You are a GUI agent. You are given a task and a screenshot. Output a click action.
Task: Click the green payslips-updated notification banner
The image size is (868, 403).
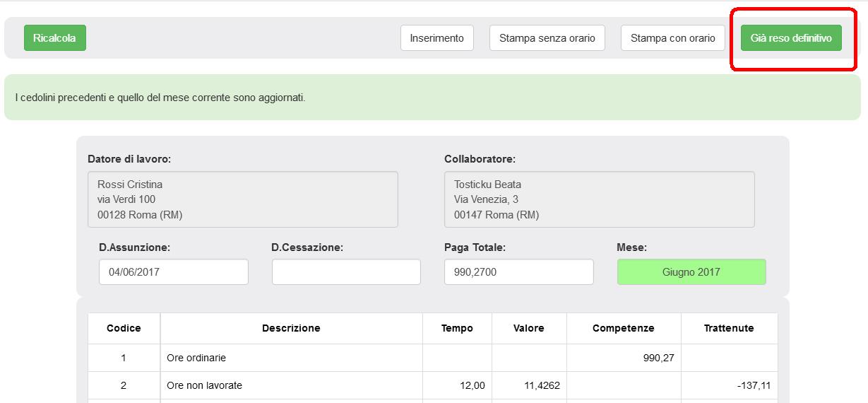pyautogui.click(x=432, y=98)
